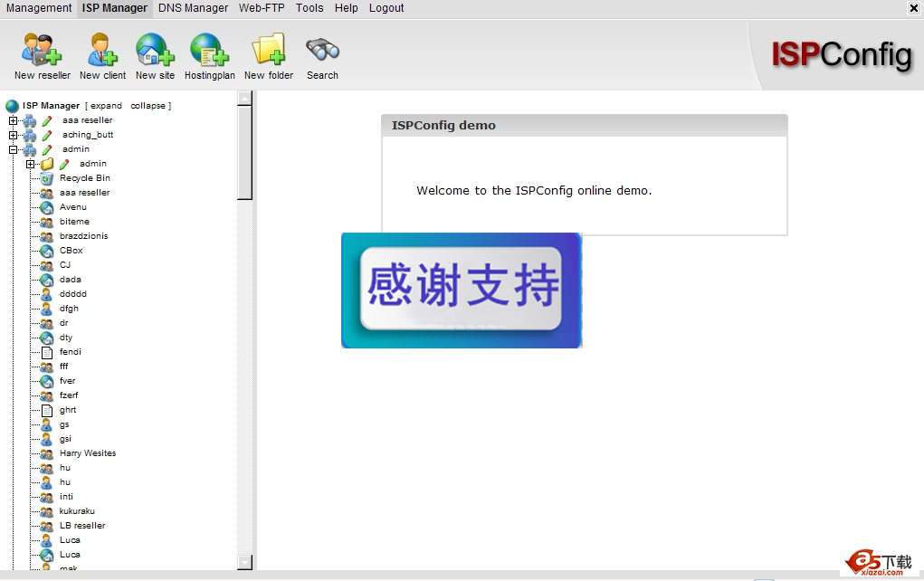
Task: Click the pencil edit icon beside aaa reseller
Action: [x=47, y=120]
